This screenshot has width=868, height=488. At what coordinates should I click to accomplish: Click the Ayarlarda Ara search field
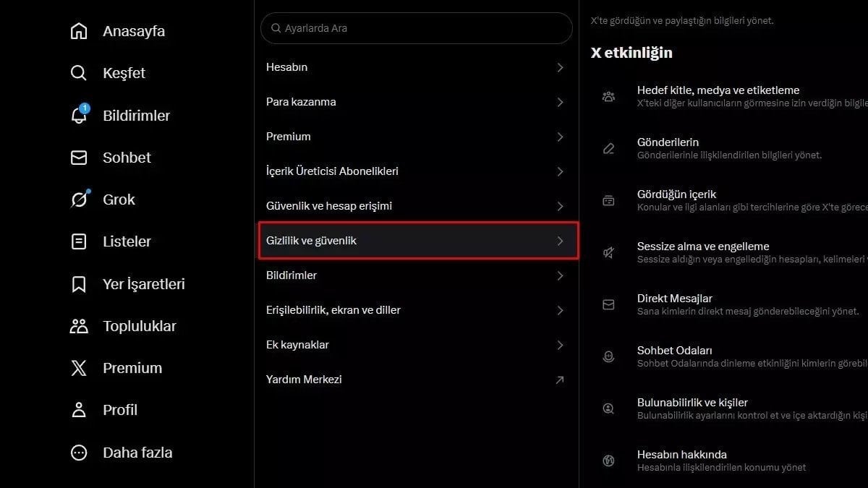coord(417,28)
